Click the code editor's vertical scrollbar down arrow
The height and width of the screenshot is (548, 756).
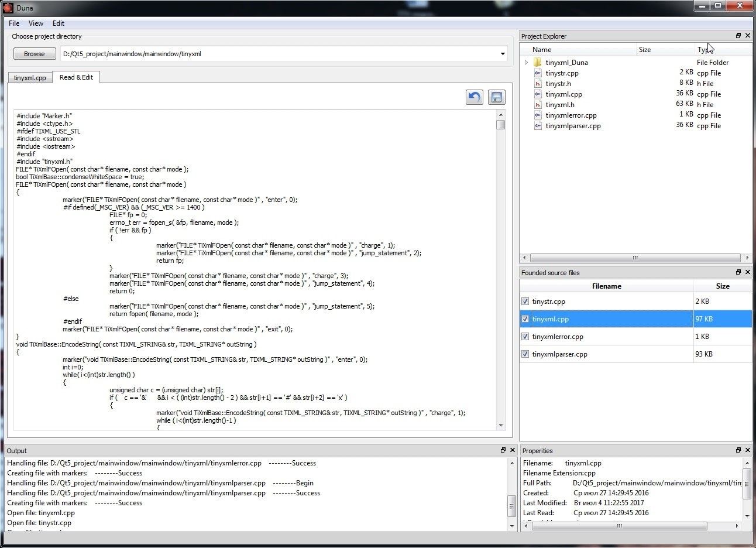click(x=501, y=426)
